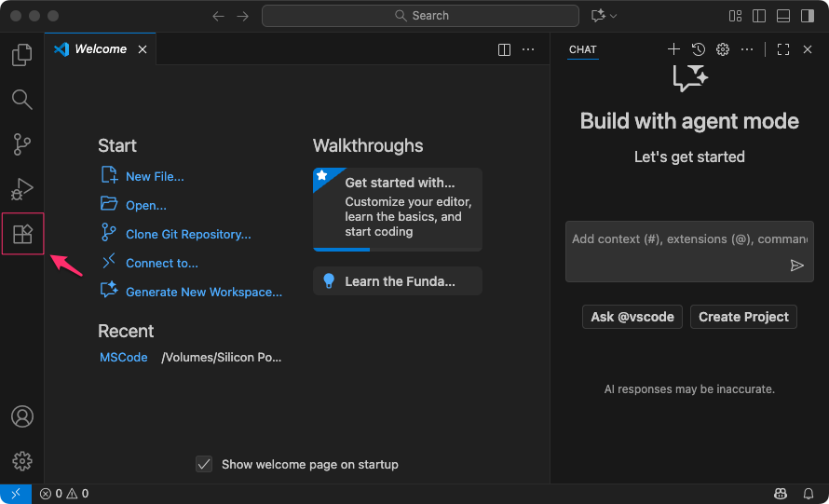Viewport: 829px width, 504px height.
Task: Open the Search view in activity bar
Action: point(21,100)
